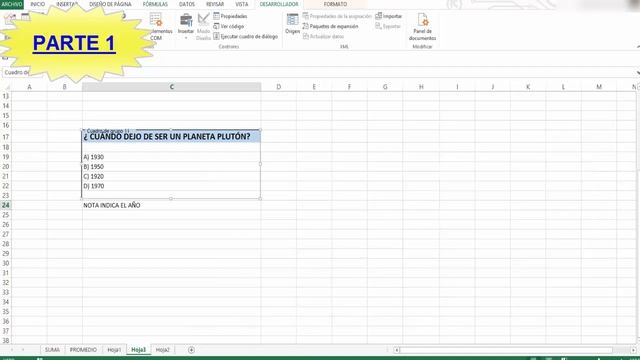Image resolution: width=640 pixels, height=360 pixels.
Task: Switch to the INICIO ribbon tab
Action: (38, 4)
